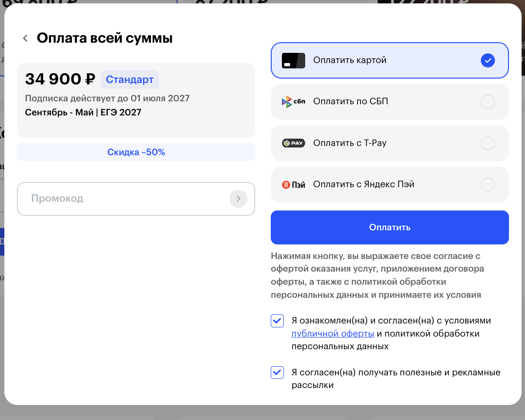The width and height of the screenshot is (525, 420).
Task: Click the 34 900 ₽ price
Action: [x=60, y=80]
